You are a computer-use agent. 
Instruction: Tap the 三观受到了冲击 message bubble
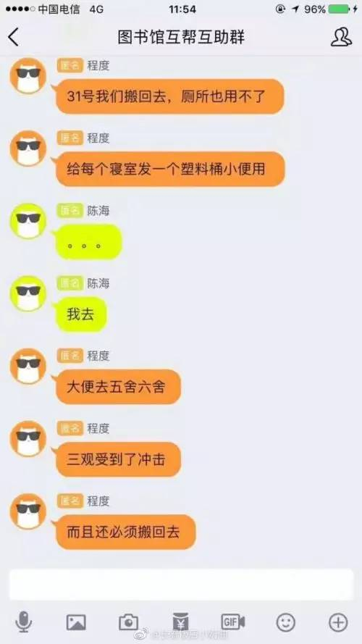[118, 459]
